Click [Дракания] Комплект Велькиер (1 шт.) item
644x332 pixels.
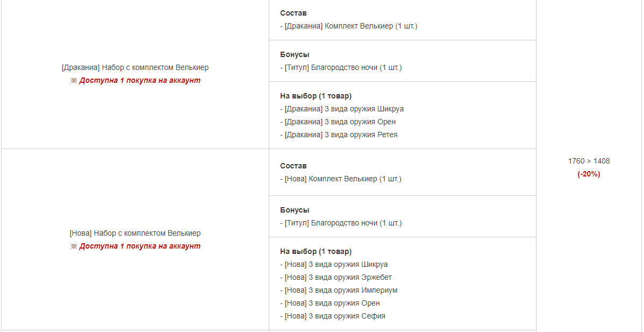(x=349, y=26)
